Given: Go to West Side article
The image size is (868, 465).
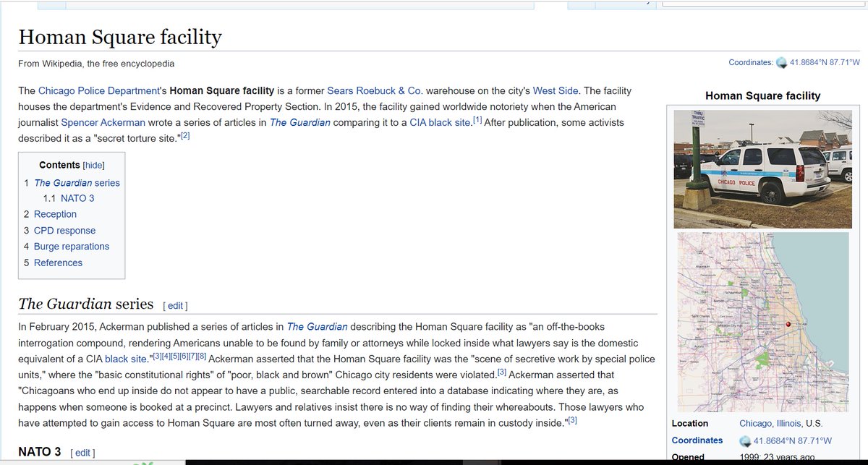Looking at the screenshot, I should 555,91.
